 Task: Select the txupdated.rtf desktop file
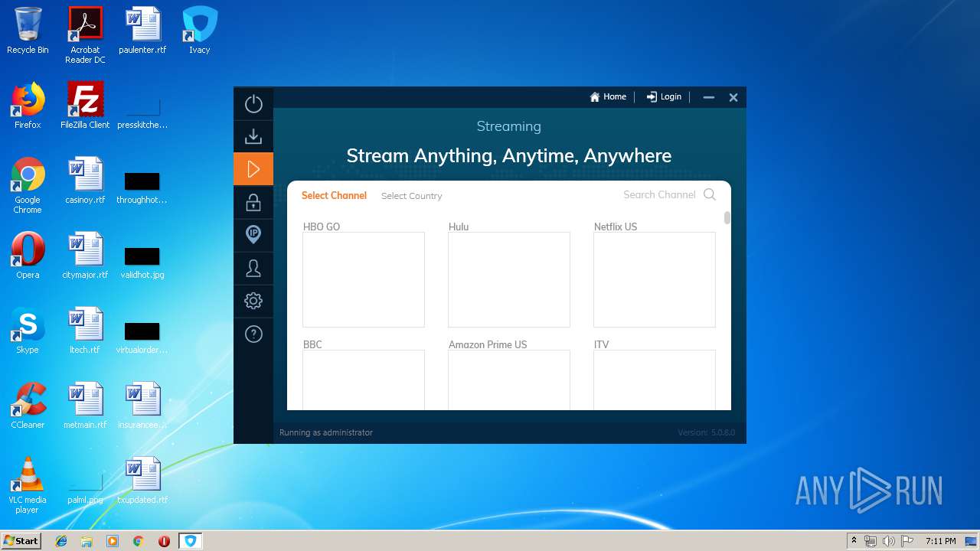[142, 481]
